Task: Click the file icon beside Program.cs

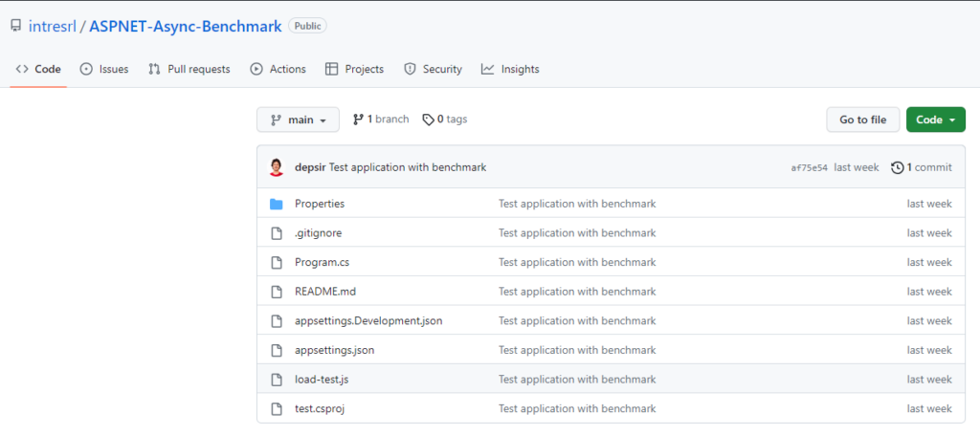Action: 277,262
